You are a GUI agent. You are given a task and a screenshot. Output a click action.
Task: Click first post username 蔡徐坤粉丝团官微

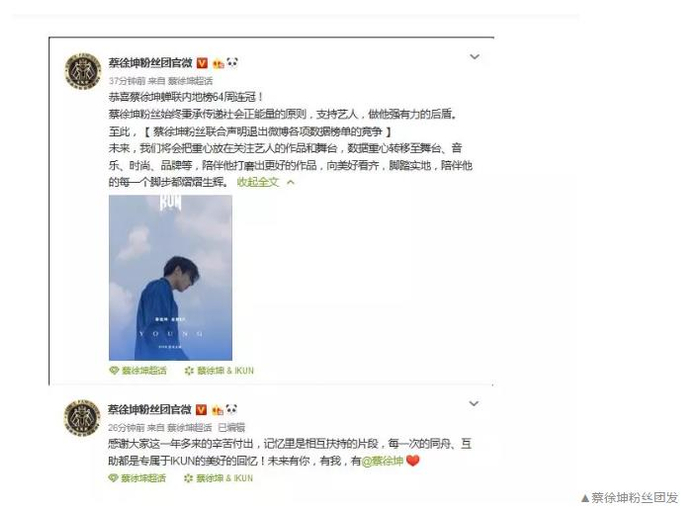coord(150,63)
